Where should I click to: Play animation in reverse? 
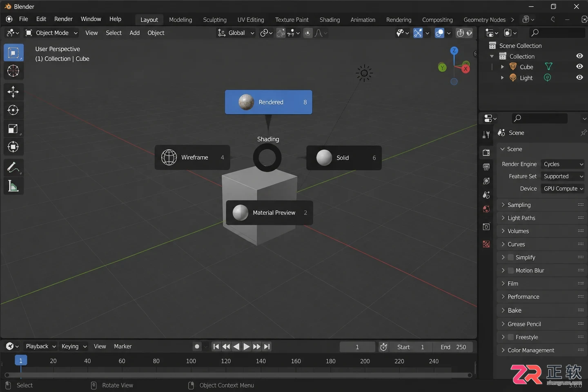pos(236,347)
